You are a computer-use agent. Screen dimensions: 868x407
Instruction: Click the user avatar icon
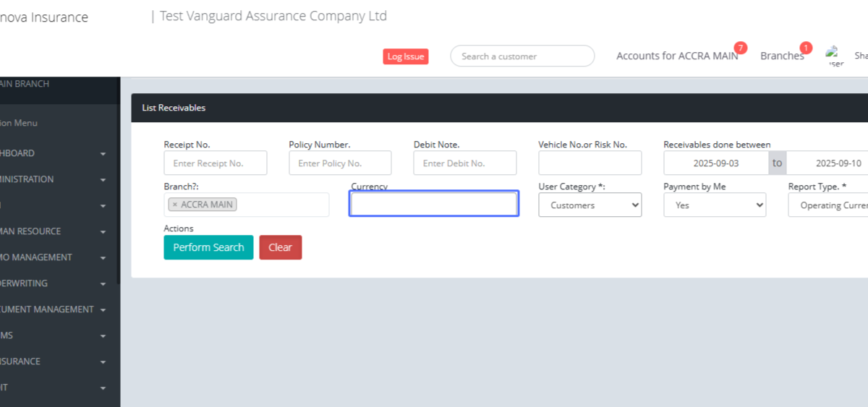[835, 56]
